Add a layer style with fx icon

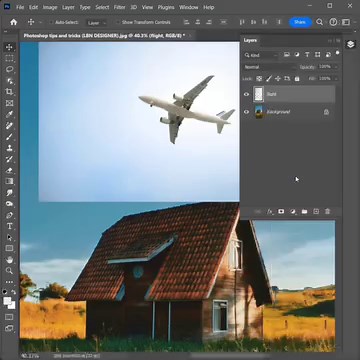click(x=270, y=212)
